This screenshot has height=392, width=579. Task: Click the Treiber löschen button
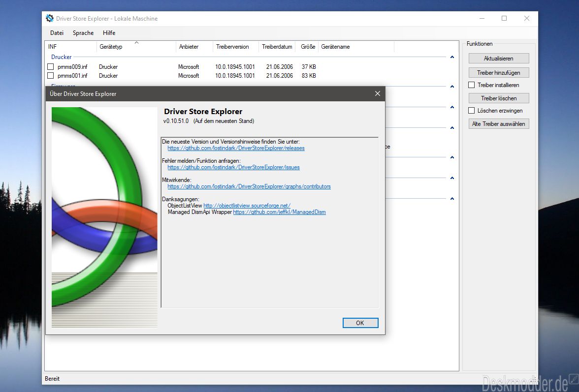click(x=498, y=98)
